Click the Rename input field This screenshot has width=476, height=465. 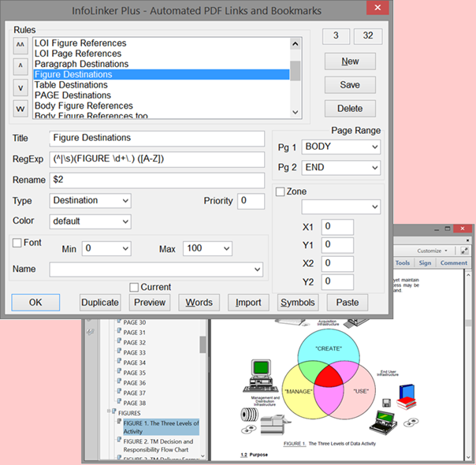click(157, 180)
